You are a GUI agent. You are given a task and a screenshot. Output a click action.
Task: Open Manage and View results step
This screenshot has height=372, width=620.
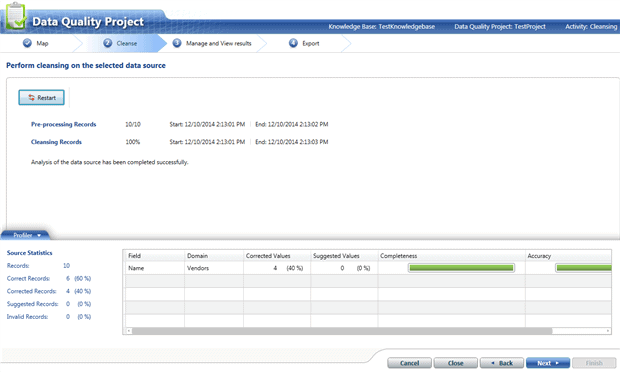[219, 43]
